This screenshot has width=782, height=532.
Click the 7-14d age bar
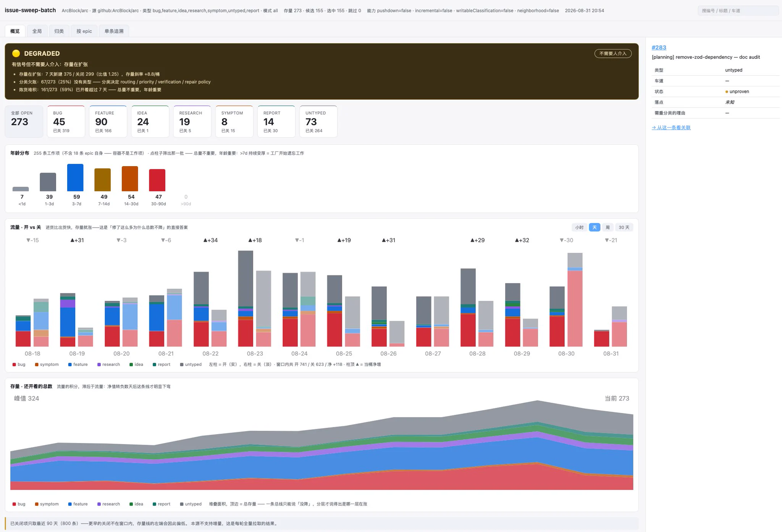coord(103,180)
